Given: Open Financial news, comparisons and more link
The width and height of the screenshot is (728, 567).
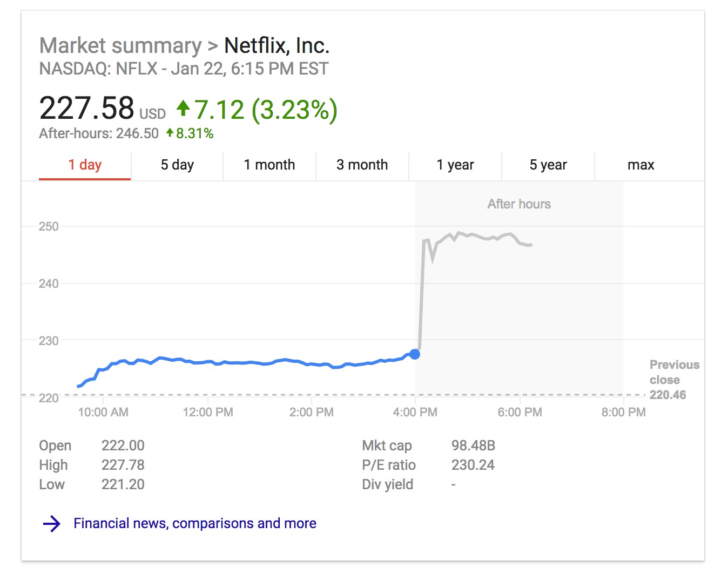Looking at the screenshot, I should coord(195,523).
